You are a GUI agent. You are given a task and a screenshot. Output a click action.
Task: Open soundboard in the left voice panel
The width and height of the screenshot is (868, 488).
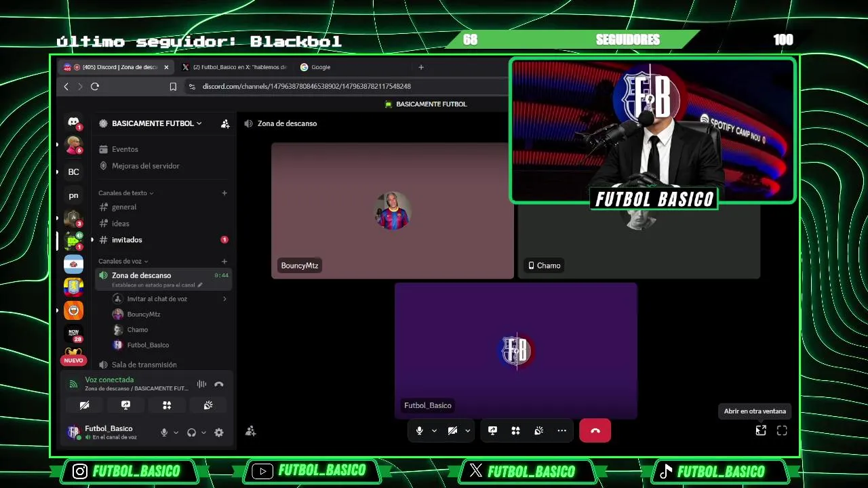(208, 405)
